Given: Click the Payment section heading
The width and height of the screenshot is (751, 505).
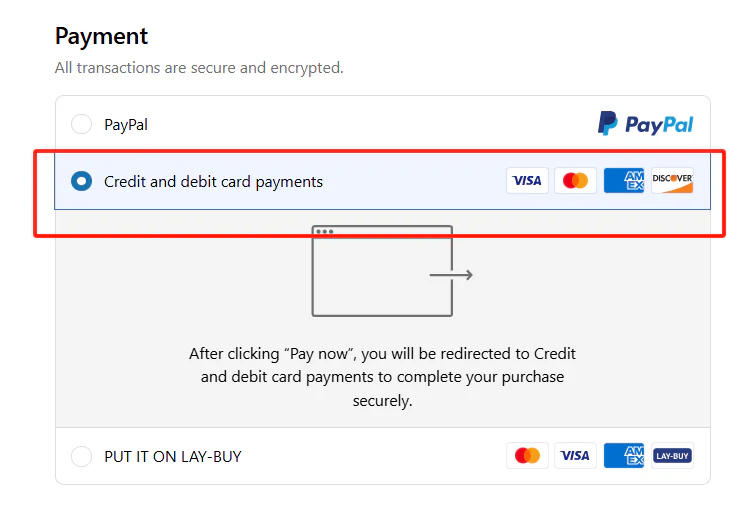Looking at the screenshot, I should coord(101,37).
